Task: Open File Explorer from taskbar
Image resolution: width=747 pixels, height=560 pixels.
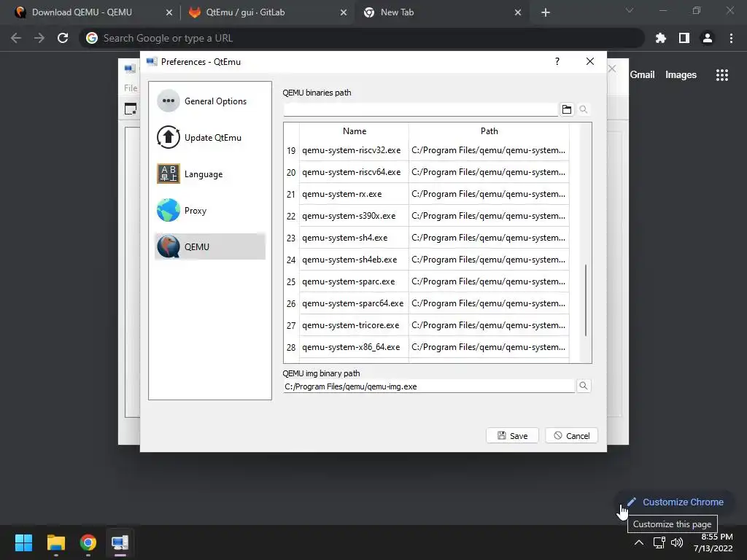Action: pos(55,542)
